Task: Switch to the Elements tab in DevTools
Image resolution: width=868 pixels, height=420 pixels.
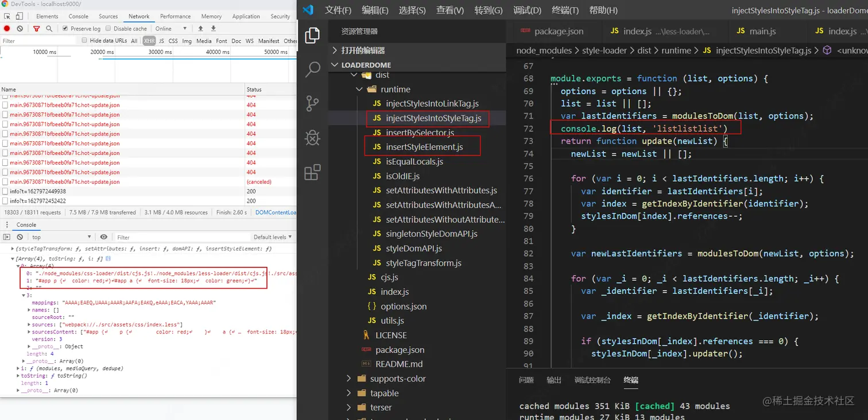Action: pyautogui.click(x=47, y=17)
